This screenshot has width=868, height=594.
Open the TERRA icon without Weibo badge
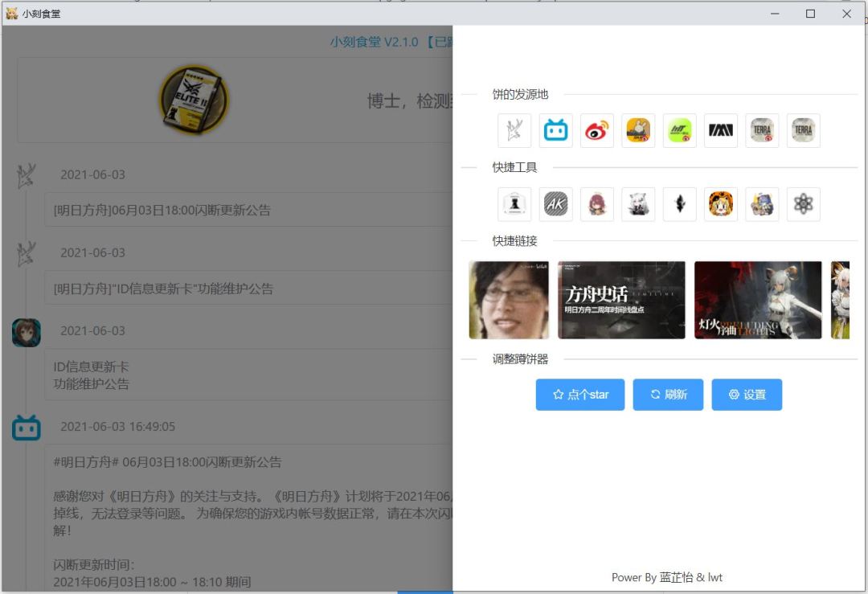click(803, 131)
